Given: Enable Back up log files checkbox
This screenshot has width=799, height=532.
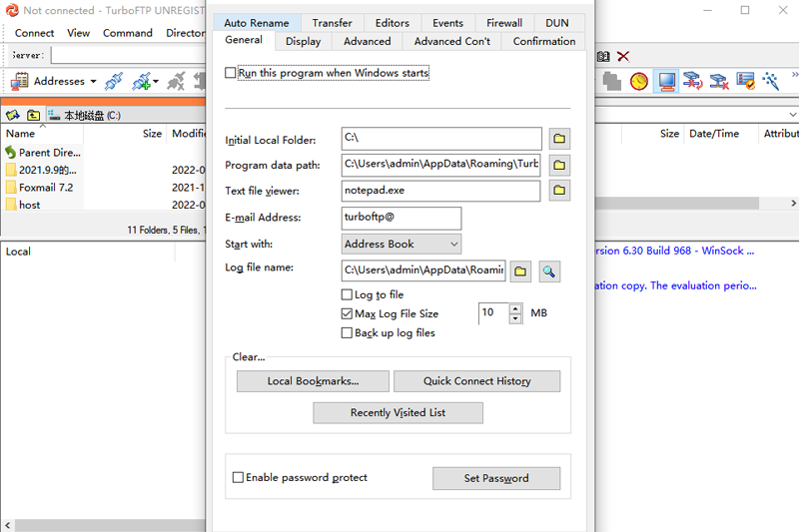Looking at the screenshot, I should click(347, 333).
